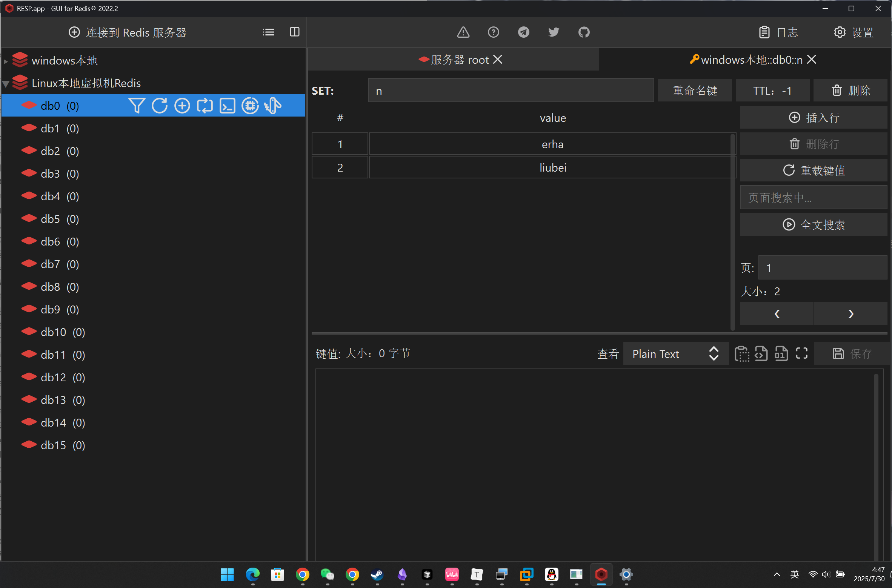
Task: Toggle the split view panel icon
Action: [x=294, y=32]
